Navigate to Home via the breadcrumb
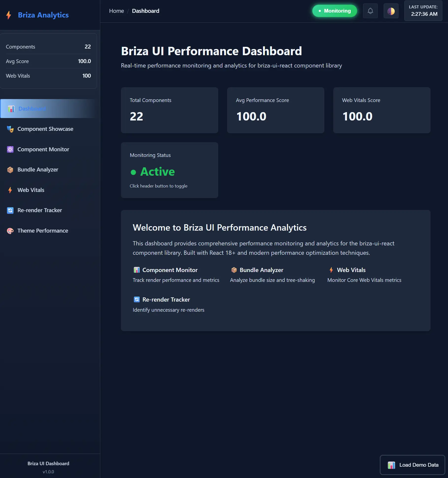 pyautogui.click(x=116, y=11)
